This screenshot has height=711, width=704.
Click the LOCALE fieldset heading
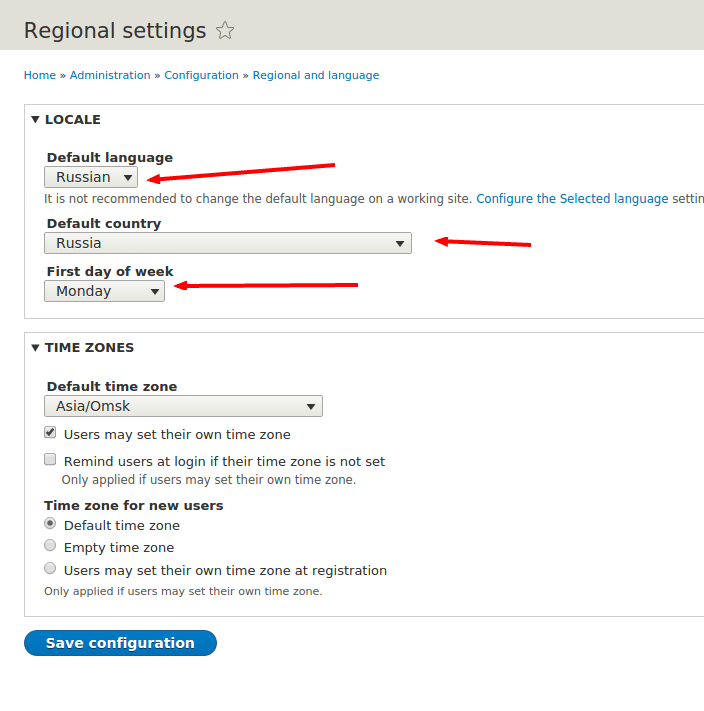click(73, 120)
